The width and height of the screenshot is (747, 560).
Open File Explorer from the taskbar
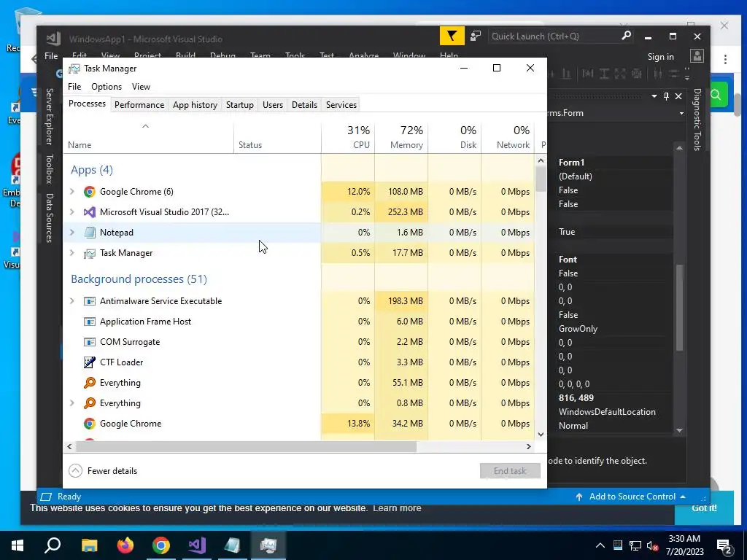point(89,545)
